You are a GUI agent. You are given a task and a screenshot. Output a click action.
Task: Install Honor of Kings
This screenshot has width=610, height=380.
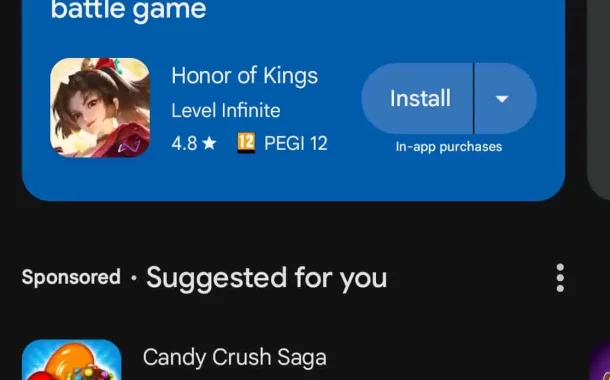click(417, 98)
